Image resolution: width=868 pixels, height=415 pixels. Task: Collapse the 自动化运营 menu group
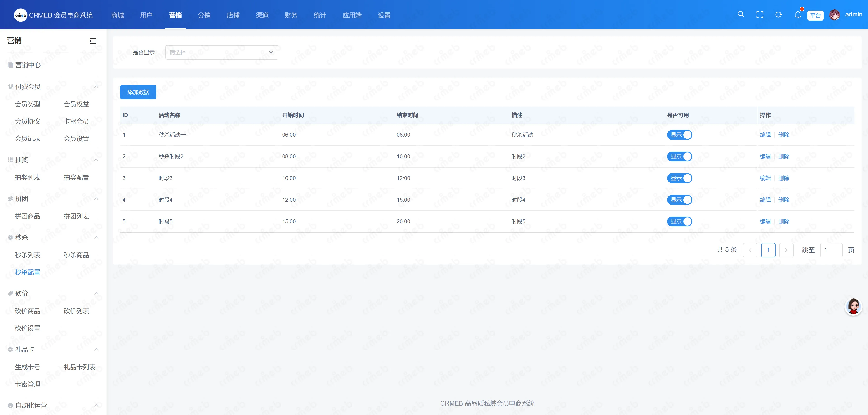[x=96, y=406]
